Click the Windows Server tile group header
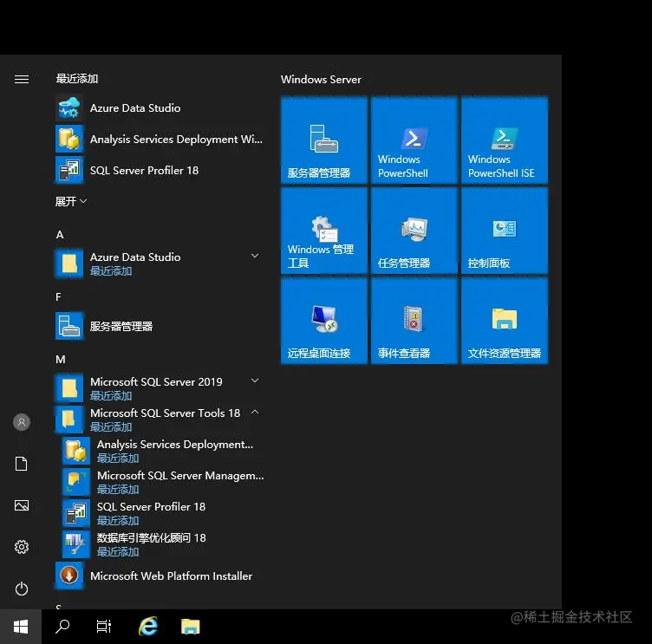 point(321,80)
